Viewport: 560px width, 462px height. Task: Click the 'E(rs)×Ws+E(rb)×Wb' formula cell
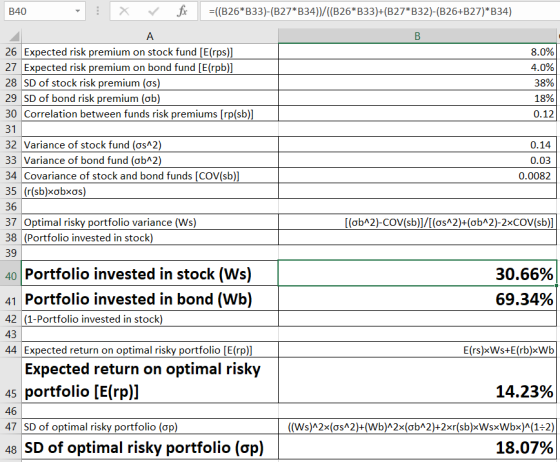(417, 350)
